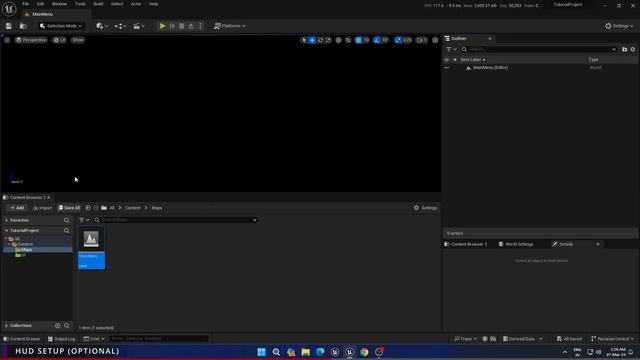The image size is (640, 360).
Task: Click the Outliner new folder icon
Action: [624, 49]
